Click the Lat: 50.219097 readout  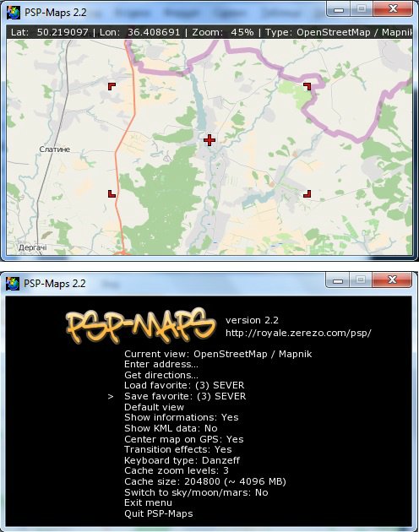[x=50, y=33]
